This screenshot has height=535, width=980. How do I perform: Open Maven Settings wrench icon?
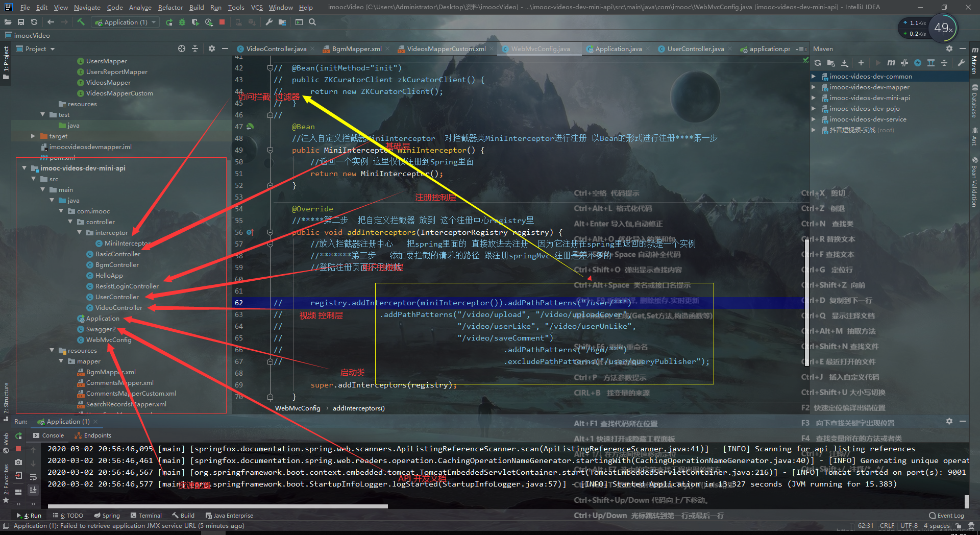(x=961, y=63)
